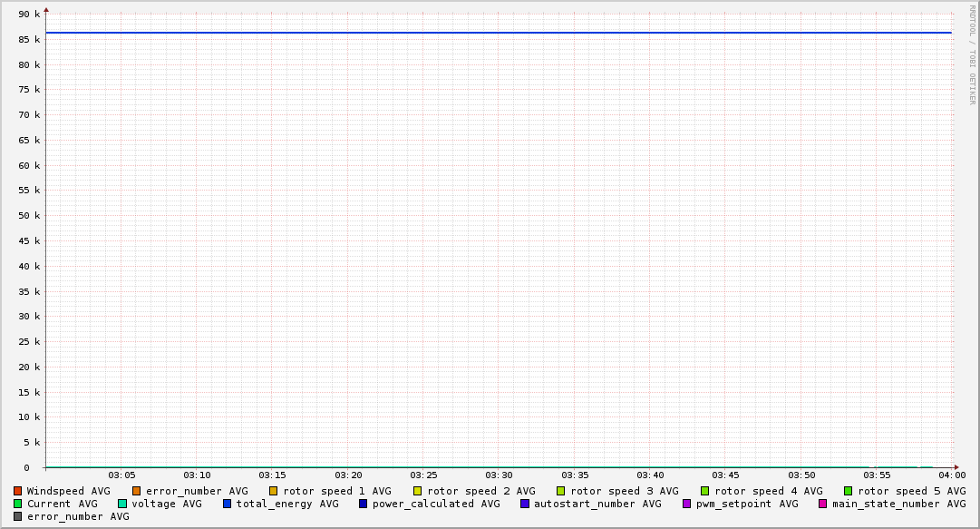Click the blue total_energy AVG swatch
The height and width of the screenshot is (529, 980).
(228, 504)
